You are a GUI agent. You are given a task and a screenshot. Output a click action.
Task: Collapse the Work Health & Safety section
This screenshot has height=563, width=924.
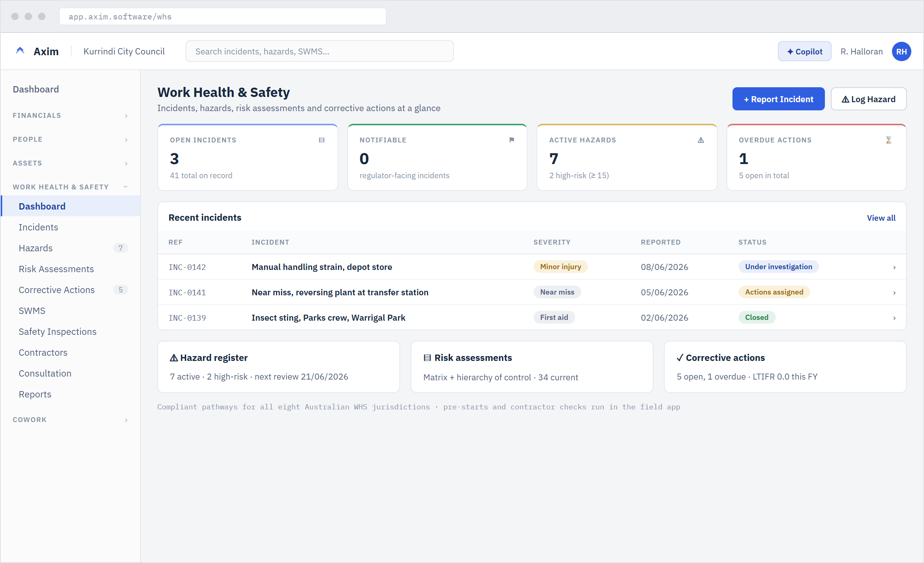tap(70, 187)
